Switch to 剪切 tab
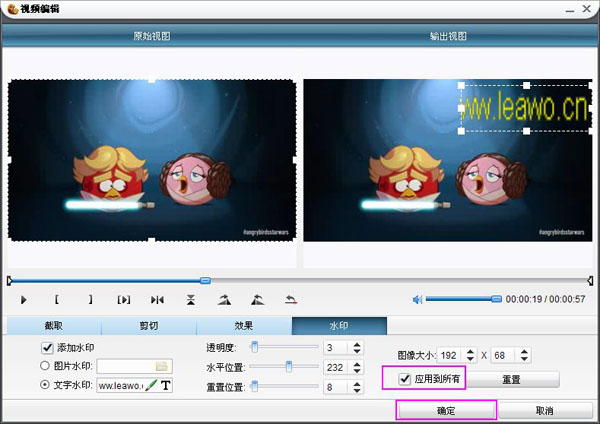Viewport: 600px width, 424px height. [149, 326]
